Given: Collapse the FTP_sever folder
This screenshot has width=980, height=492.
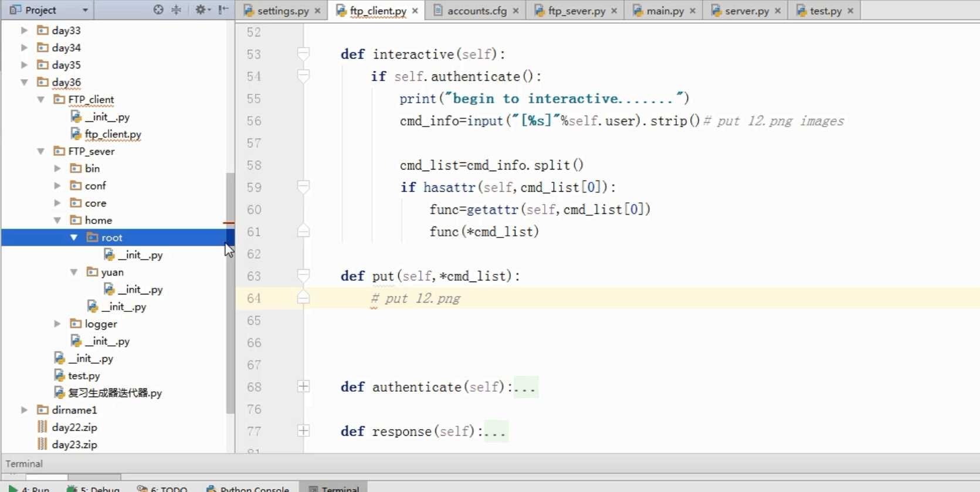Looking at the screenshot, I should [x=40, y=151].
